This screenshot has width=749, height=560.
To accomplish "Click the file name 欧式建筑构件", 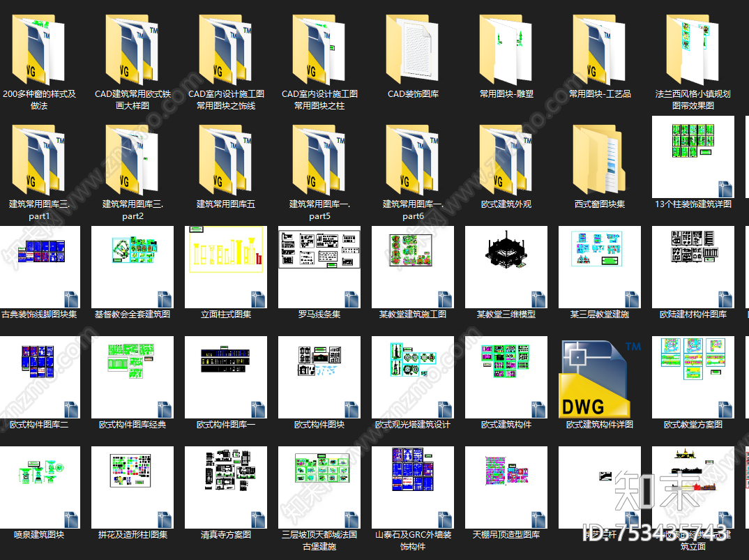I will (506, 424).
